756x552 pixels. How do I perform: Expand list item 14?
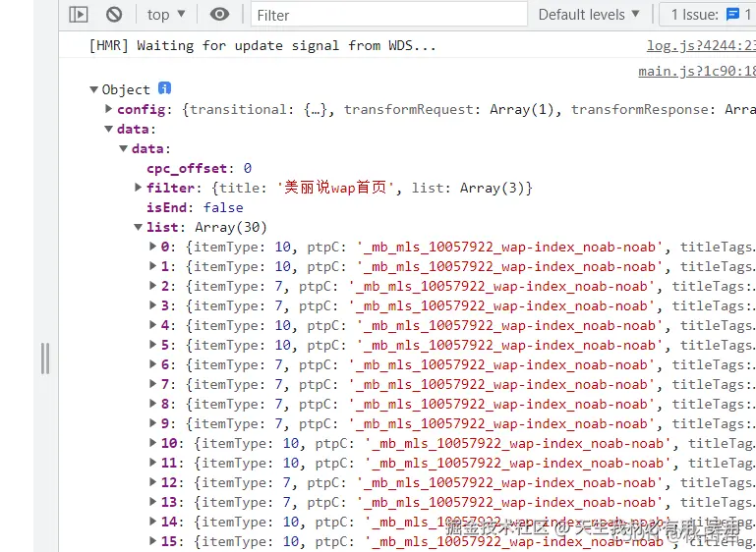(152, 522)
